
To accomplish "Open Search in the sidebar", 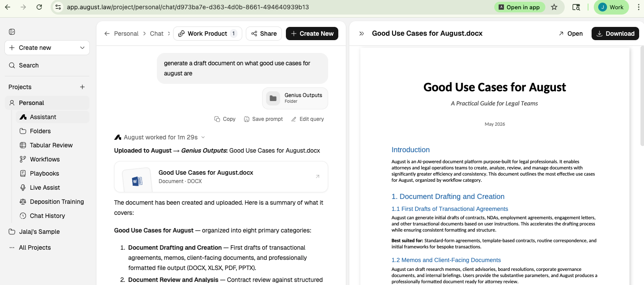I will coord(47,65).
